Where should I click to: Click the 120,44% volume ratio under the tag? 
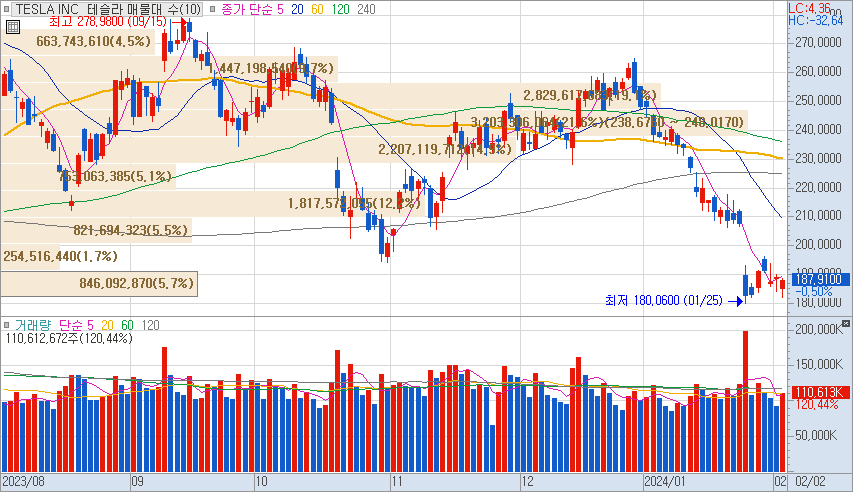tap(816, 405)
